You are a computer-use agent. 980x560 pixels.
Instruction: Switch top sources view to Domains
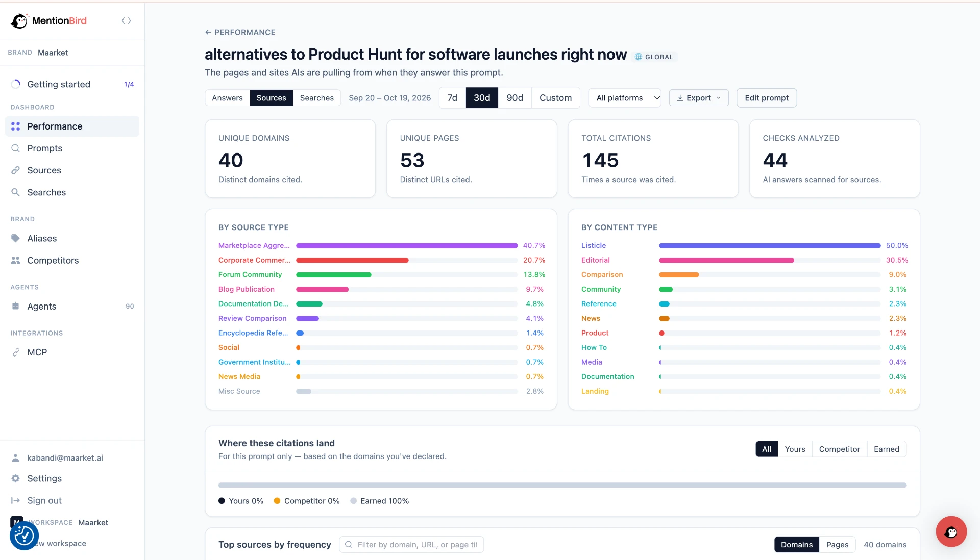[x=796, y=545]
